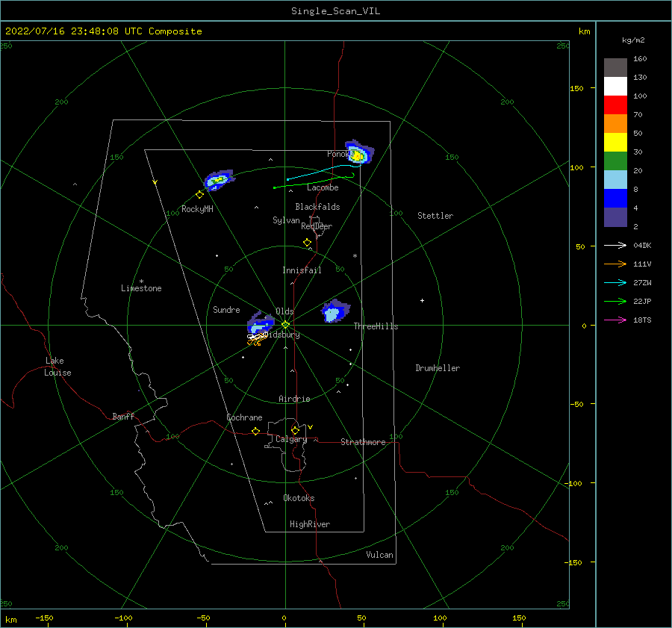Click the Okotoks label
This screenshot has width=672, height=628.
point(299,498)
